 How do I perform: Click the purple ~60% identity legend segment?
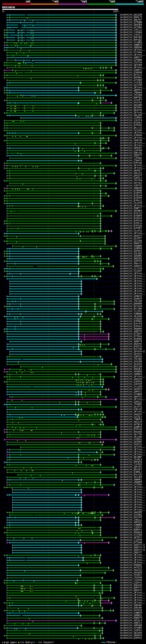point(73,4)
